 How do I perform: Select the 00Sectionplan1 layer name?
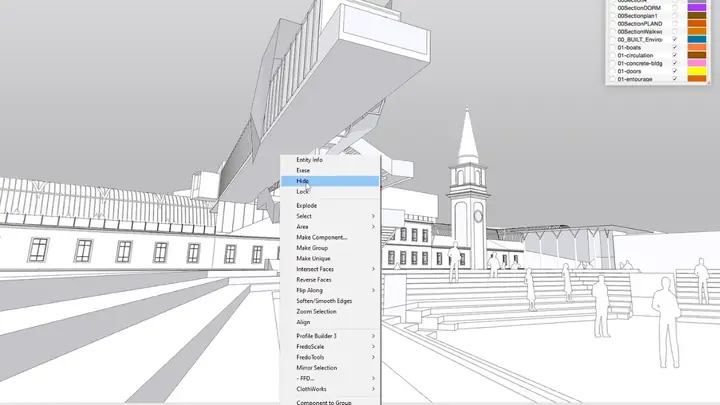[637, 16]
